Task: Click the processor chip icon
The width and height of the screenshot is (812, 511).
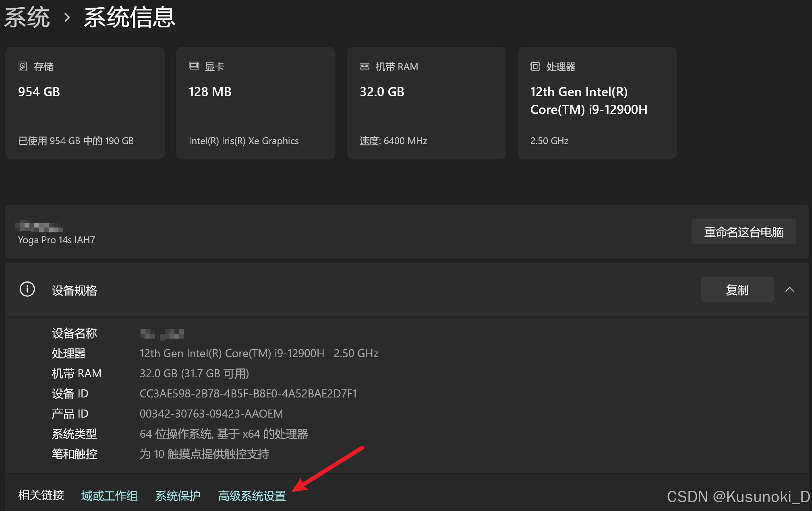Action: pyautogui.click(x=535, y=66)
